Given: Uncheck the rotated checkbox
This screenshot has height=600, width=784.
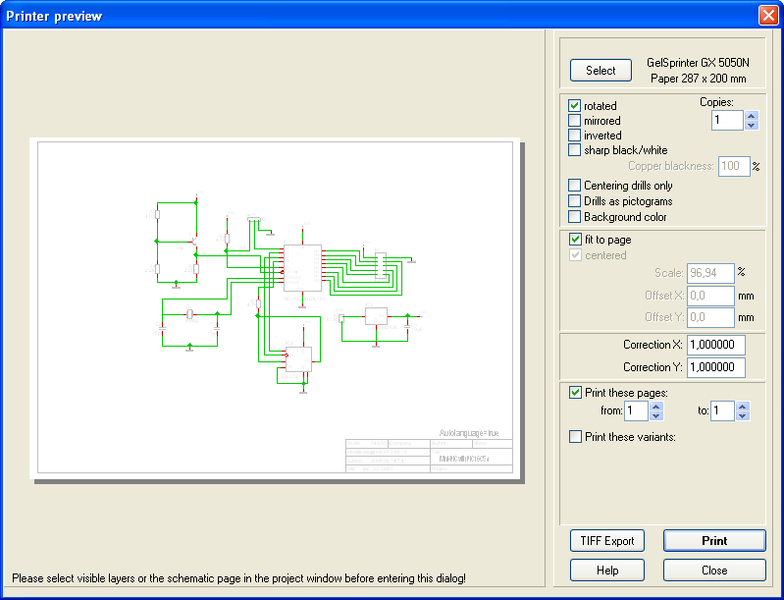Looking at the screenshot, I should pos(574,106).
